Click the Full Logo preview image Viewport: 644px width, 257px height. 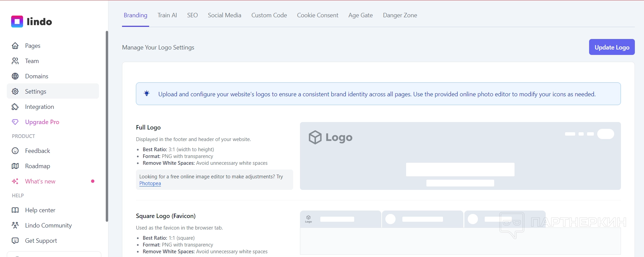[x=460, y=156]
